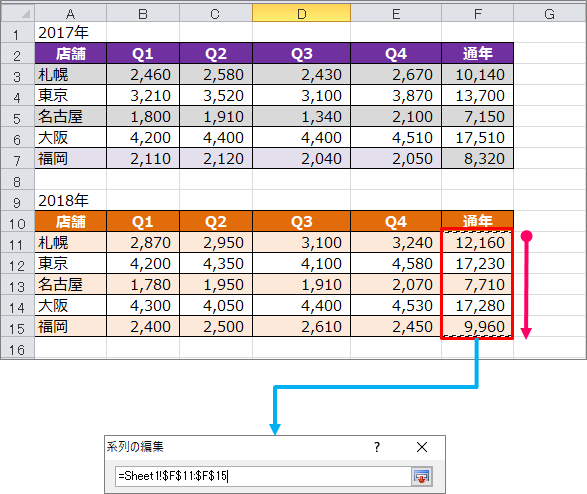Select column F header
This screenshot has height=494, width=587.
[x=478, y=14]
